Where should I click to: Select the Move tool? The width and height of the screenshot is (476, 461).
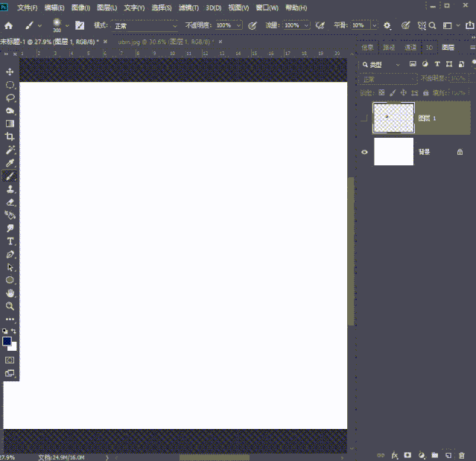10,71
